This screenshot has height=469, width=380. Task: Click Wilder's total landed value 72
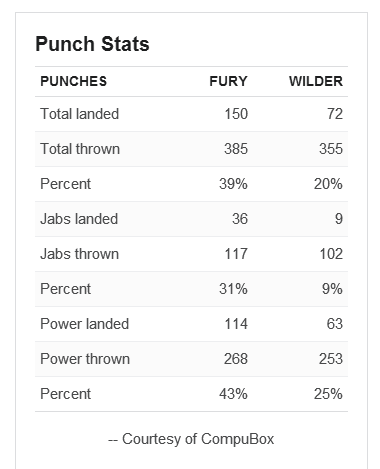(x=335, y=114)
